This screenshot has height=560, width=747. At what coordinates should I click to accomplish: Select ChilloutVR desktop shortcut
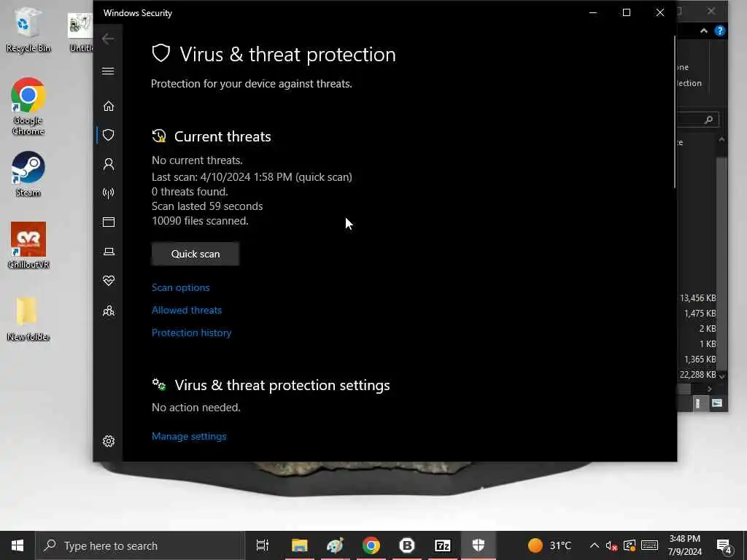tap(28, 246)
